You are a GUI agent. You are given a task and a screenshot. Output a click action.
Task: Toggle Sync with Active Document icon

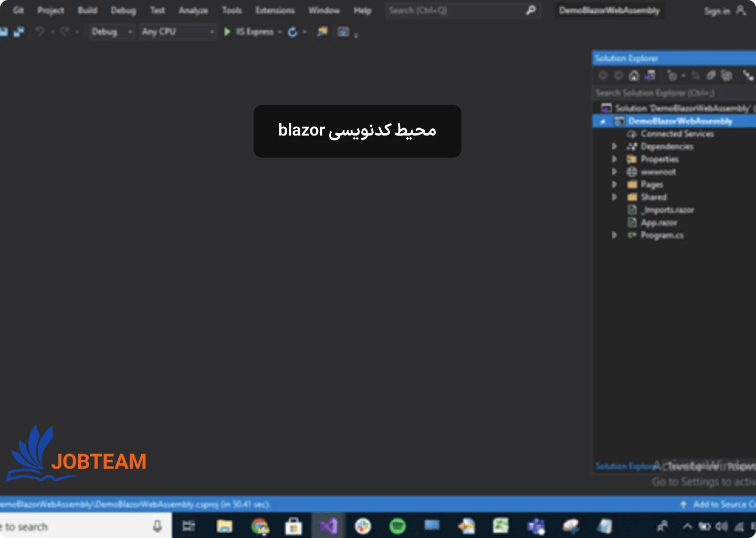pyautogui.click(x=695, y=76)
